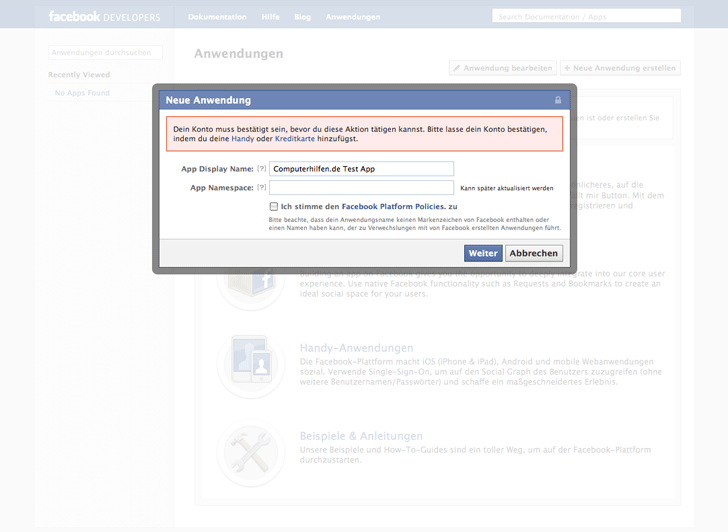Open the Dokumentation menu
Viewport: 728px width, 532px height.
point(217,17)
